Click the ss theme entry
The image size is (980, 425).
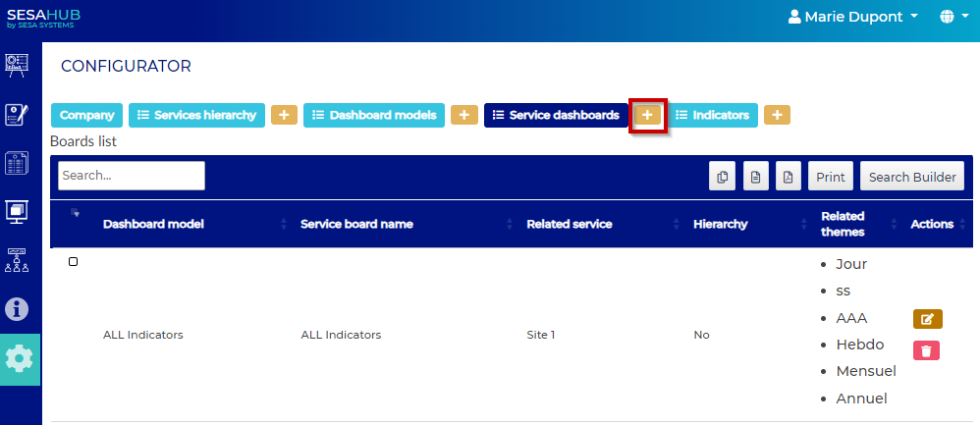click(844, 292)
